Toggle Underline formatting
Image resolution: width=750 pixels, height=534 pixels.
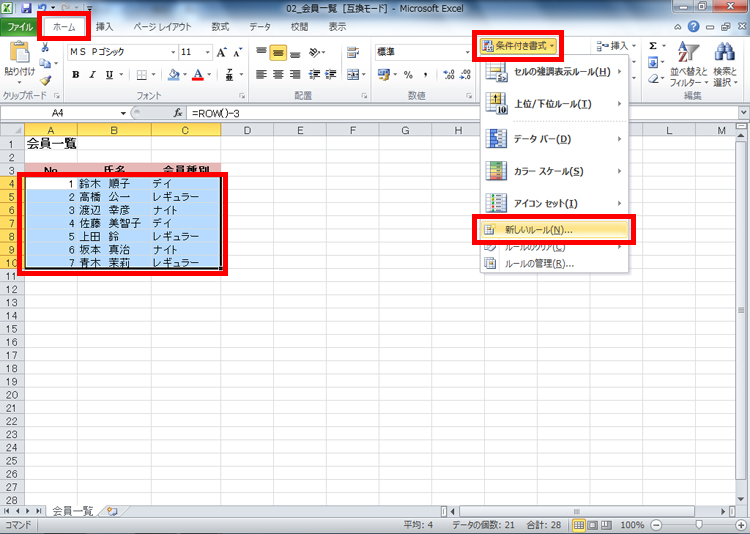pyautogui.click(x=109, y=75)
